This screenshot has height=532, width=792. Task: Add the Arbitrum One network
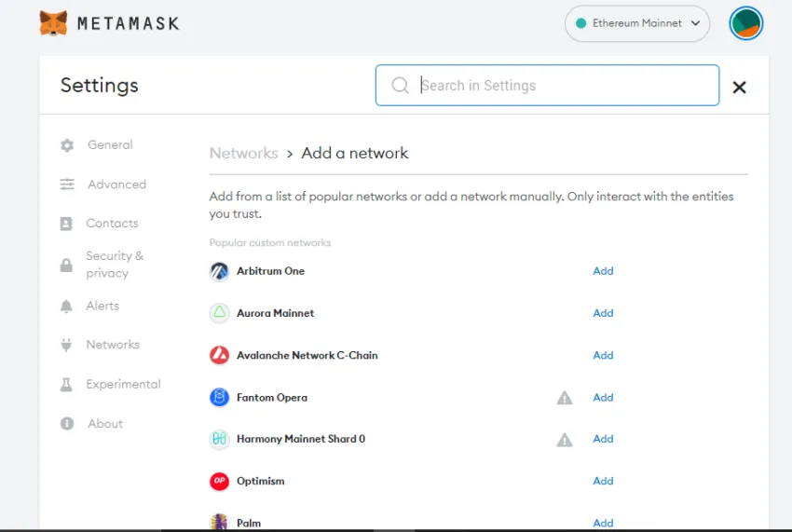603,271
